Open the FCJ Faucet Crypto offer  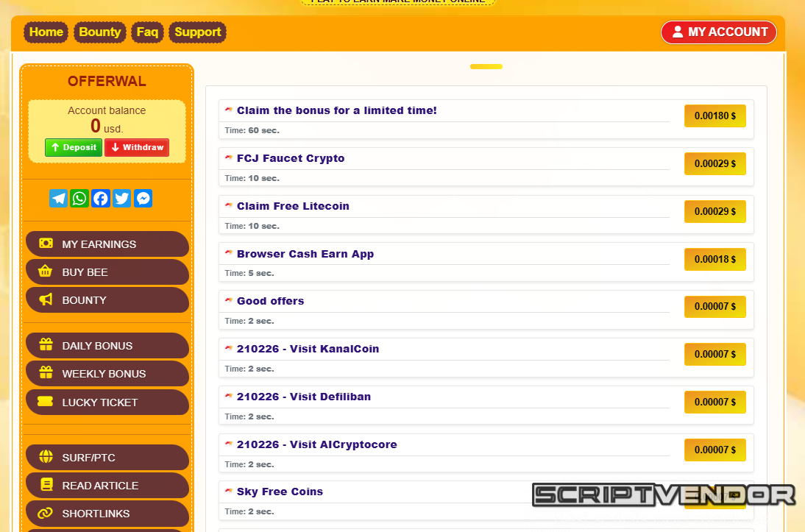tap(291, 158)
